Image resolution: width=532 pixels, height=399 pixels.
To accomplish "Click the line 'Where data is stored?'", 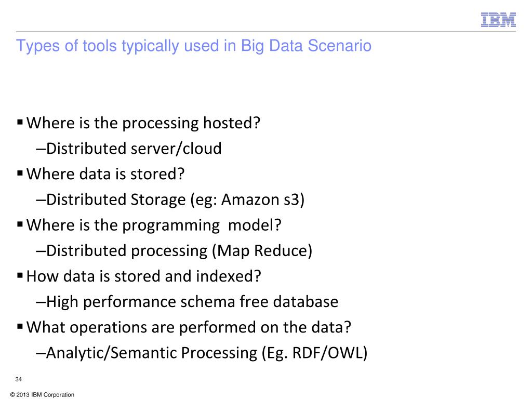I will click(105, 174).
